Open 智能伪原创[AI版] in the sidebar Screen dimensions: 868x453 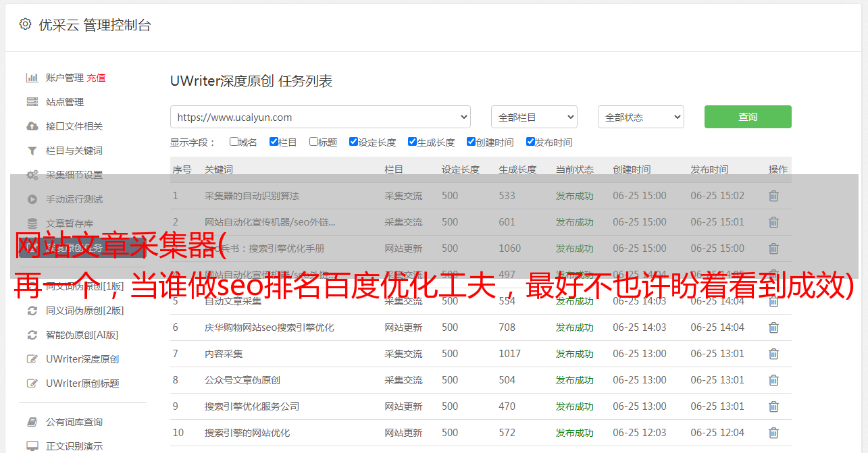pos(82,335)
